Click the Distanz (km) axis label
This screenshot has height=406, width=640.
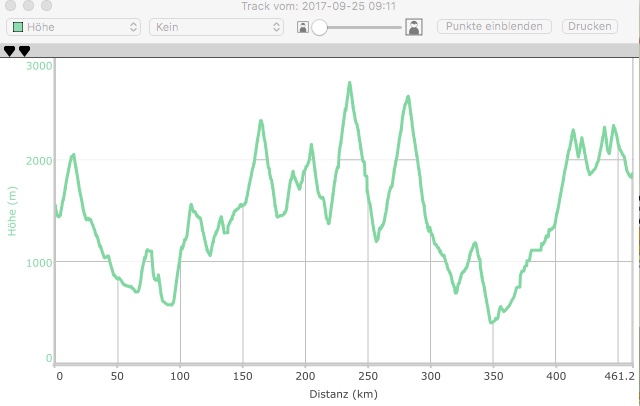[x=344, y=395]
